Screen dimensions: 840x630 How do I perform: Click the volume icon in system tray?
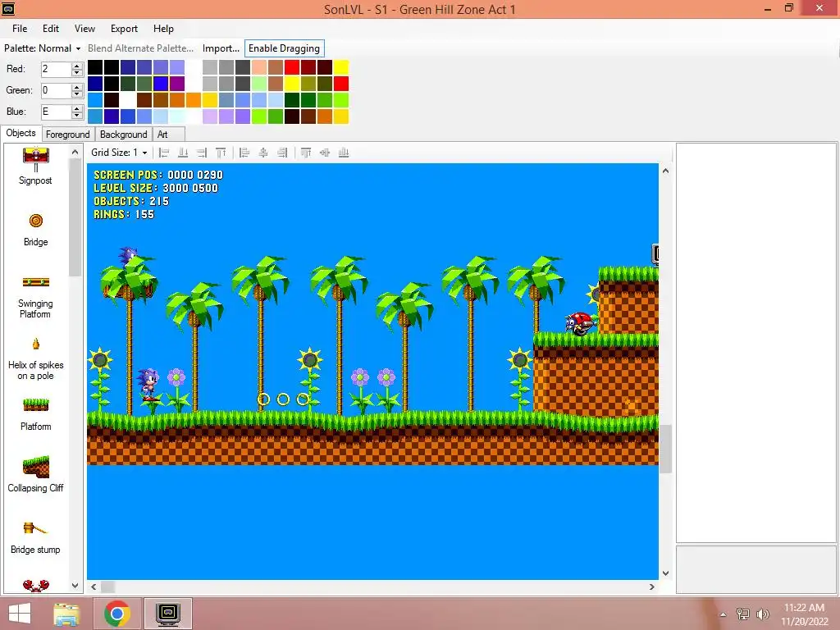pos(763,614)
